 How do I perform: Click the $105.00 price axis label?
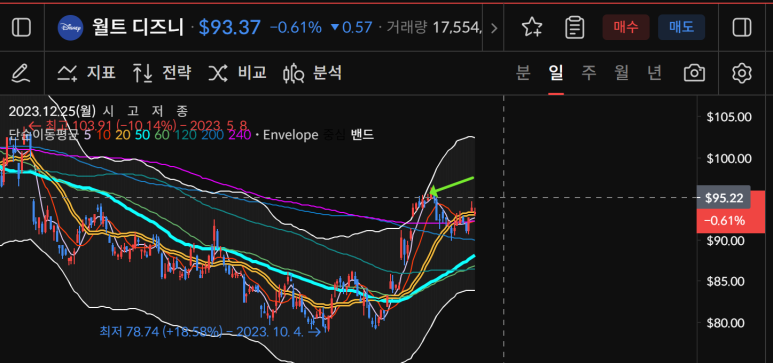pos(729,117)
